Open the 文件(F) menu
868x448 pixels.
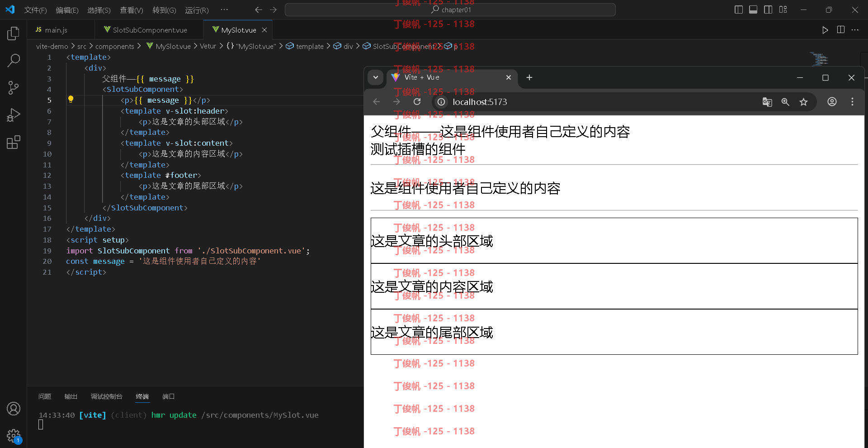35,10
